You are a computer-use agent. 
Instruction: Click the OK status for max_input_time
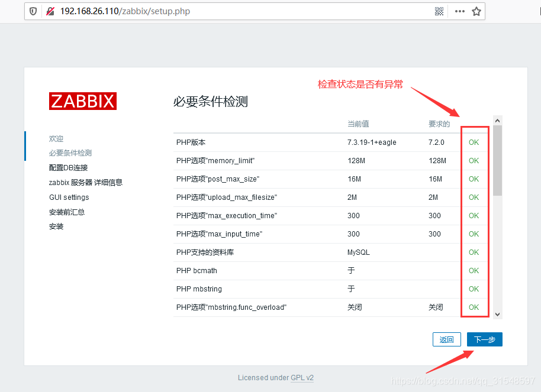(x=474, y=234)
